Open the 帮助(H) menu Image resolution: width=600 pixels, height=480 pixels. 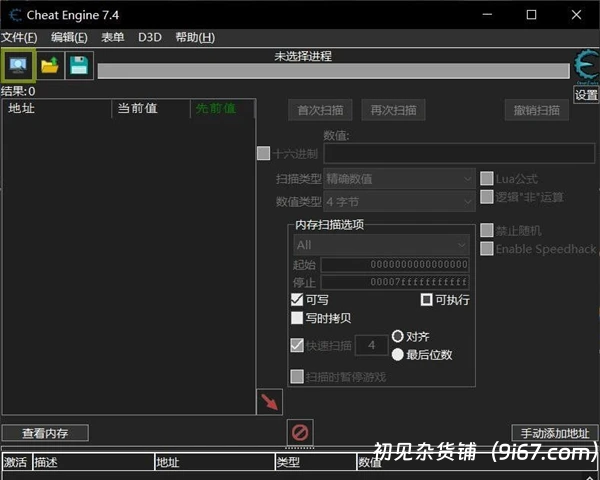pos(195,38)
